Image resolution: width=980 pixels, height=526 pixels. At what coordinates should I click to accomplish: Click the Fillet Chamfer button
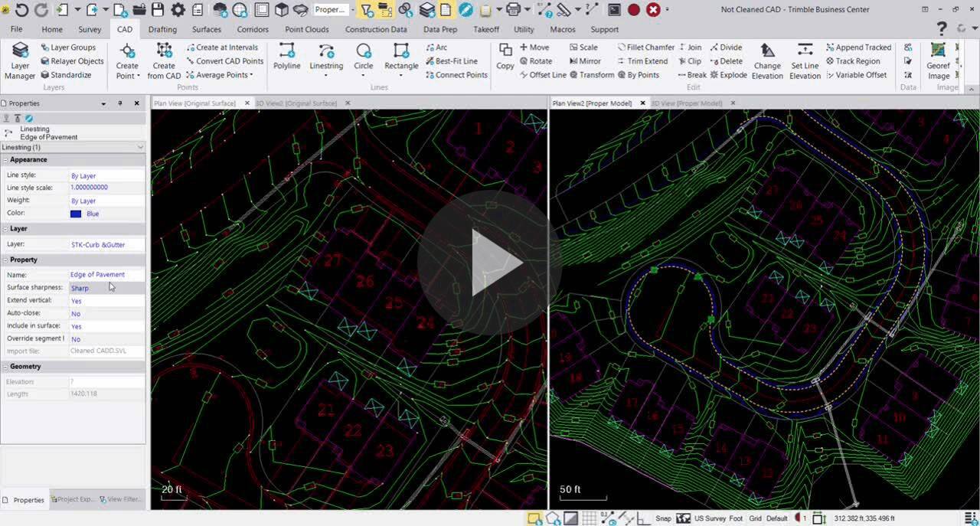pyautogui.click(x=645, y=47)
